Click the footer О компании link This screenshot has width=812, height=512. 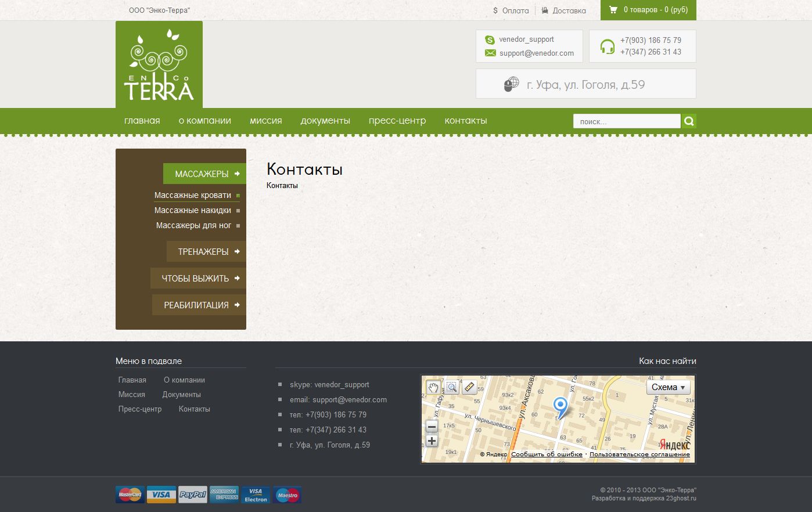(184, 380)
